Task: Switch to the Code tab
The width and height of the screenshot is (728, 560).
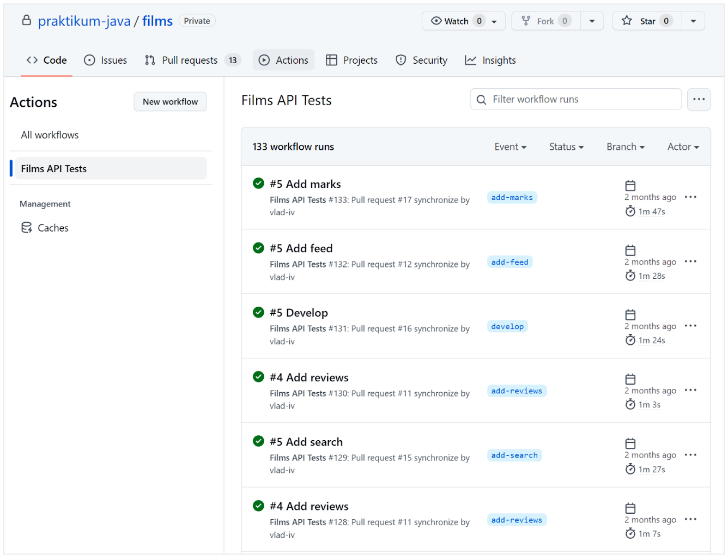Action: pyautogui.click(x=47, y=60)
